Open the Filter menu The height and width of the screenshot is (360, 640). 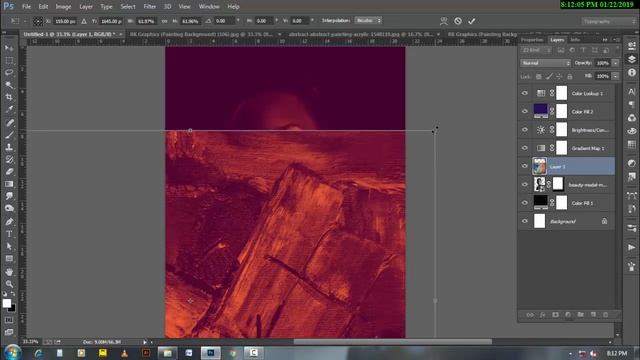150,7
